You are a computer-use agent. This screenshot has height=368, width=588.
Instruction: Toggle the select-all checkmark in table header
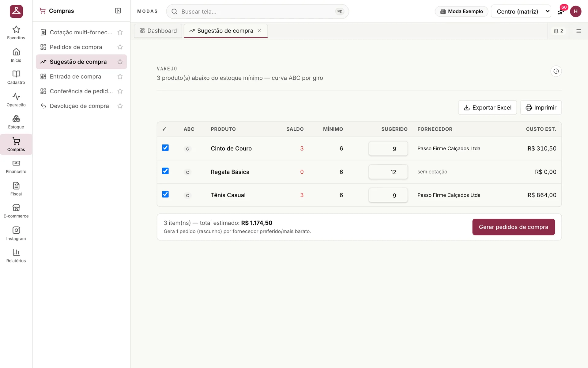pos(164,129)
